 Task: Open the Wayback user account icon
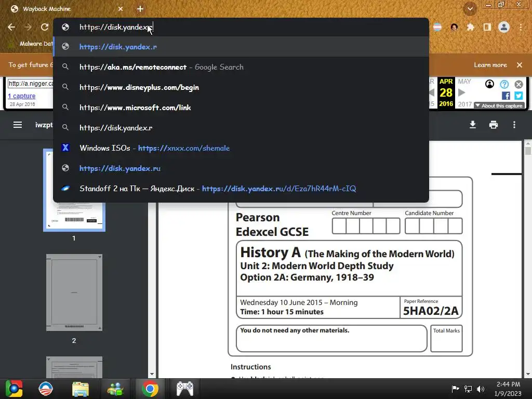[489, 84]
